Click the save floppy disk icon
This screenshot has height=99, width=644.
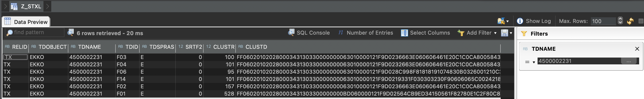tap(505, 33)
